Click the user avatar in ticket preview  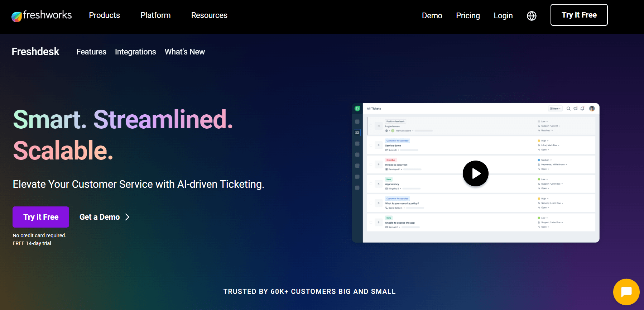click(x=592, y=109)
